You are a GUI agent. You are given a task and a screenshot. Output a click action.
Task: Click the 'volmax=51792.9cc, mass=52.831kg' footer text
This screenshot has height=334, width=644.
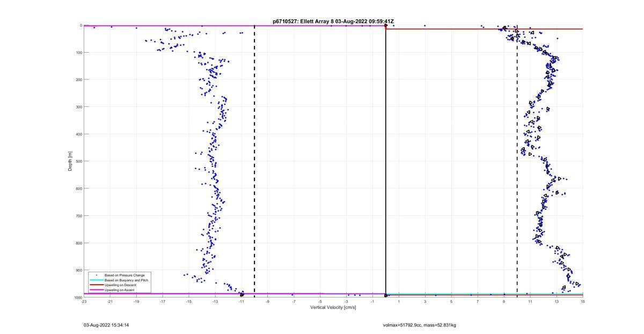pos(420,325)
